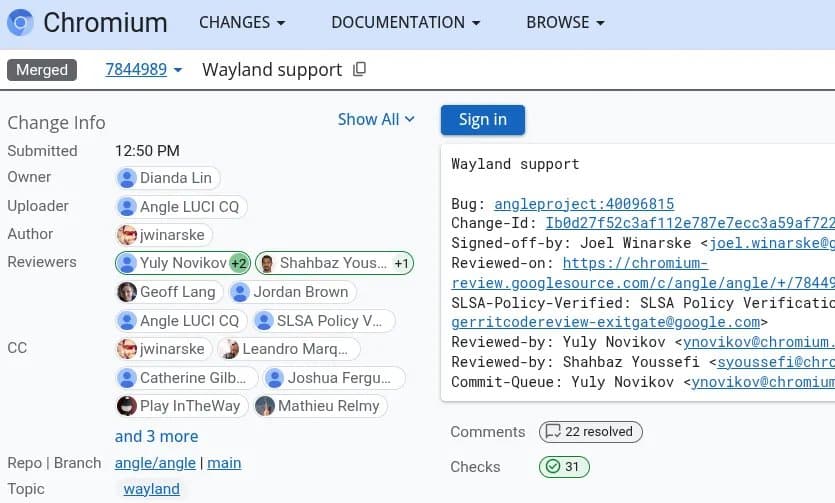
Task: Click Shahbaz Youssefi's avatar picture
Action: 267,263
